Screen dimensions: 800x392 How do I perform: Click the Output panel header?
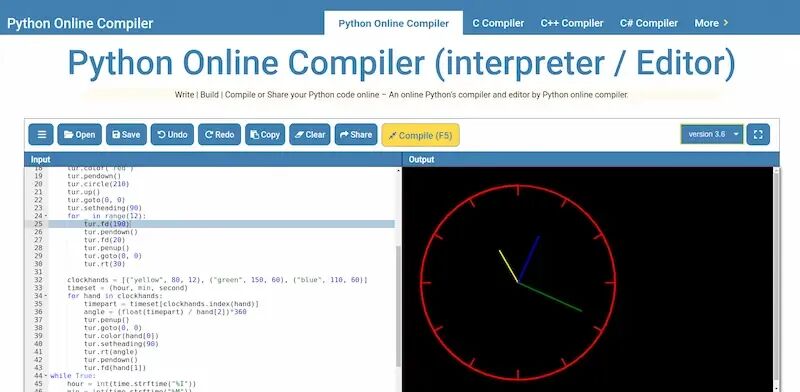591,160
